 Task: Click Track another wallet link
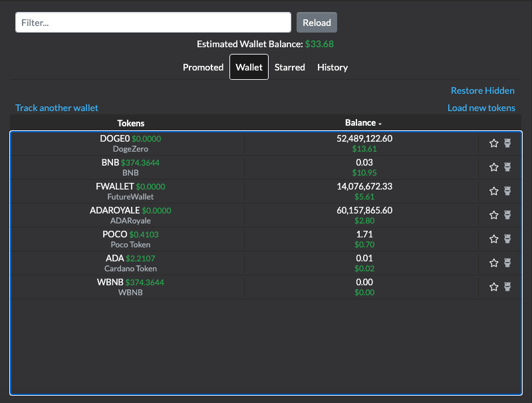[57, 108]
